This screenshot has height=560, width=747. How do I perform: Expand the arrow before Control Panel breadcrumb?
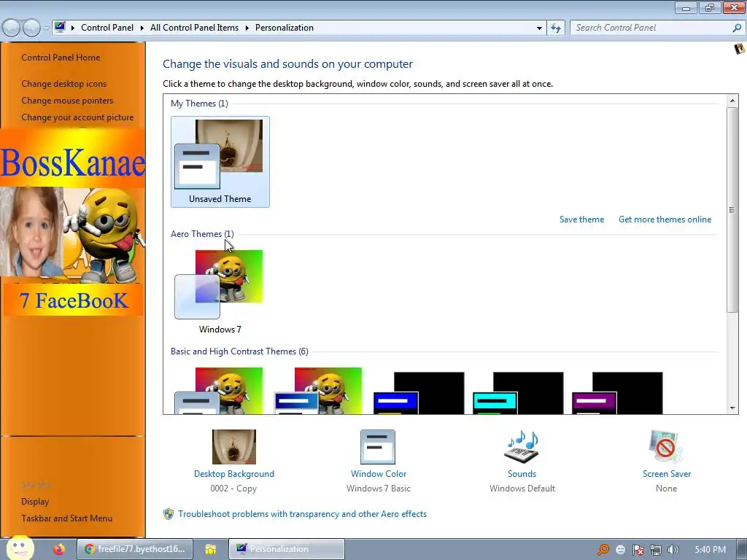73,28
